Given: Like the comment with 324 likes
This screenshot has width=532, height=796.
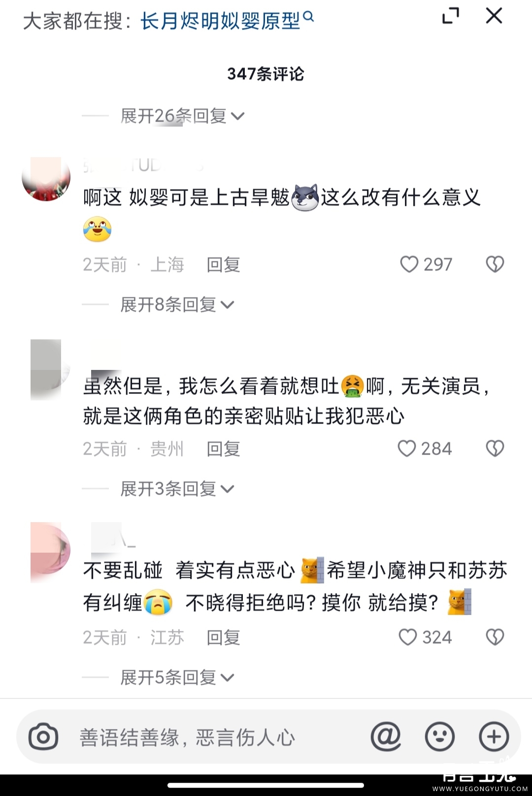Looking at the screenshot, I should coord(408,637).
